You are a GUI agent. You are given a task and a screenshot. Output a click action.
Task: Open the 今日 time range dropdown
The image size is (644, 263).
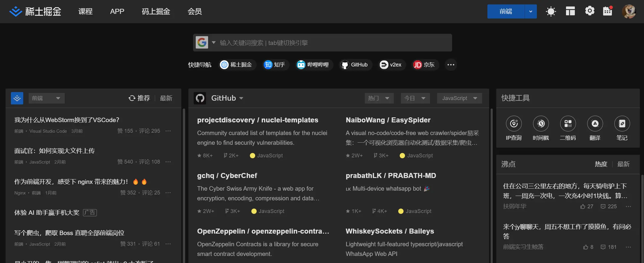pyautogui.click(x=415, y=98)
